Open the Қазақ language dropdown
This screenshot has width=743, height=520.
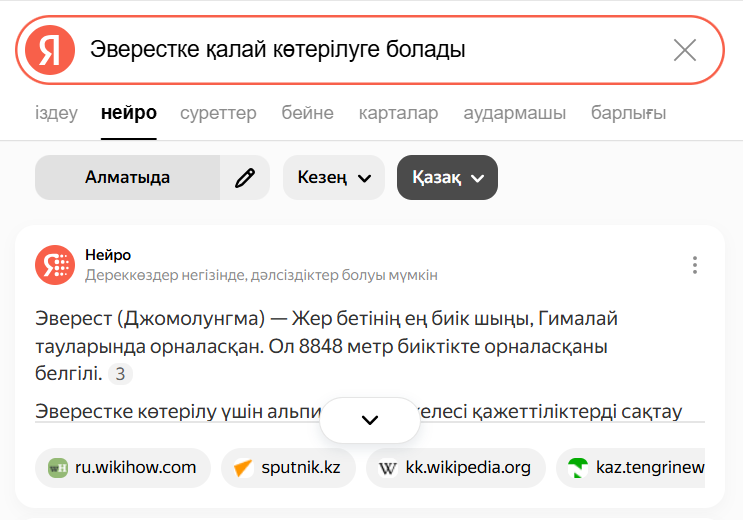point(447,178)
